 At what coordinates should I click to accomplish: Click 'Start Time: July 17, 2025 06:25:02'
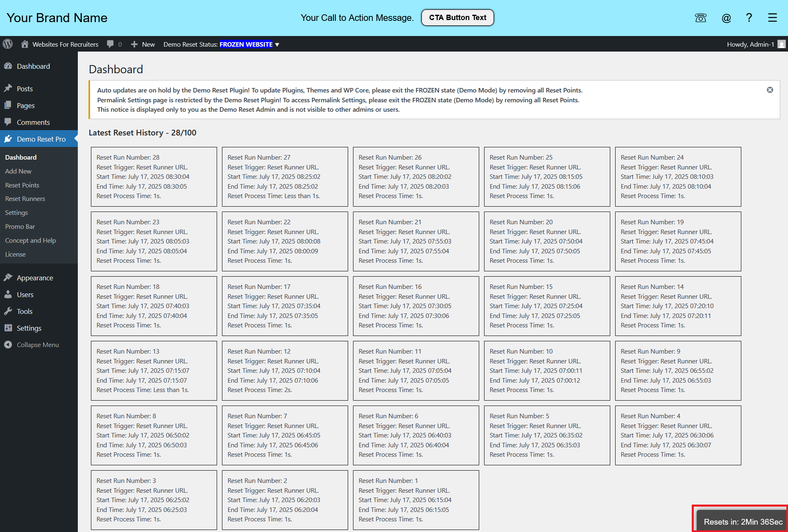tap(143, 500)
